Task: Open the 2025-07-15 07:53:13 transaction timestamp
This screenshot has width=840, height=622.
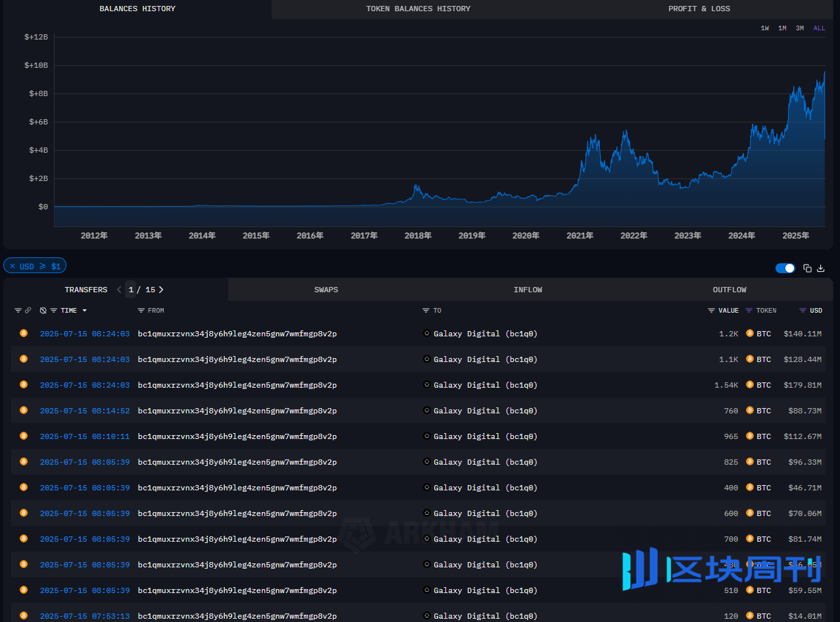Action: point(85,616)
